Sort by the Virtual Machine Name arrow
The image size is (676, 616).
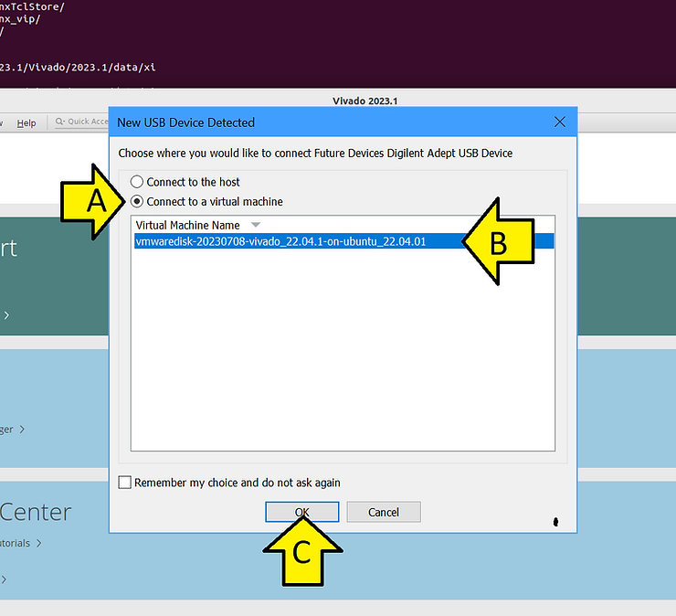tap(256, 225)
